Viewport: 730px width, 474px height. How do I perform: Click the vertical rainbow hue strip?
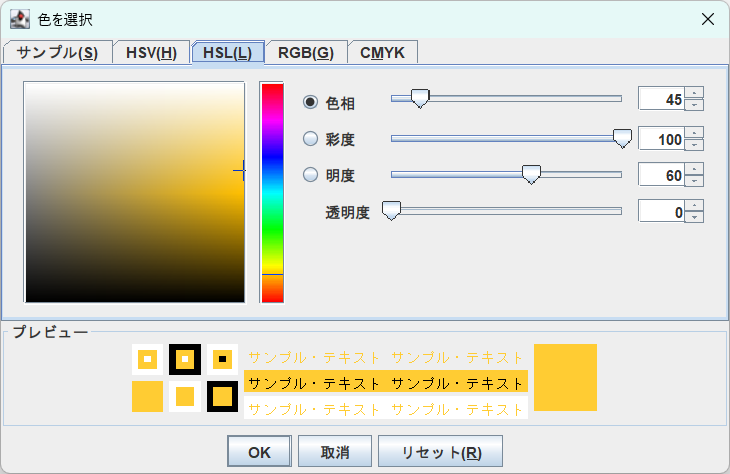[272, 193]
